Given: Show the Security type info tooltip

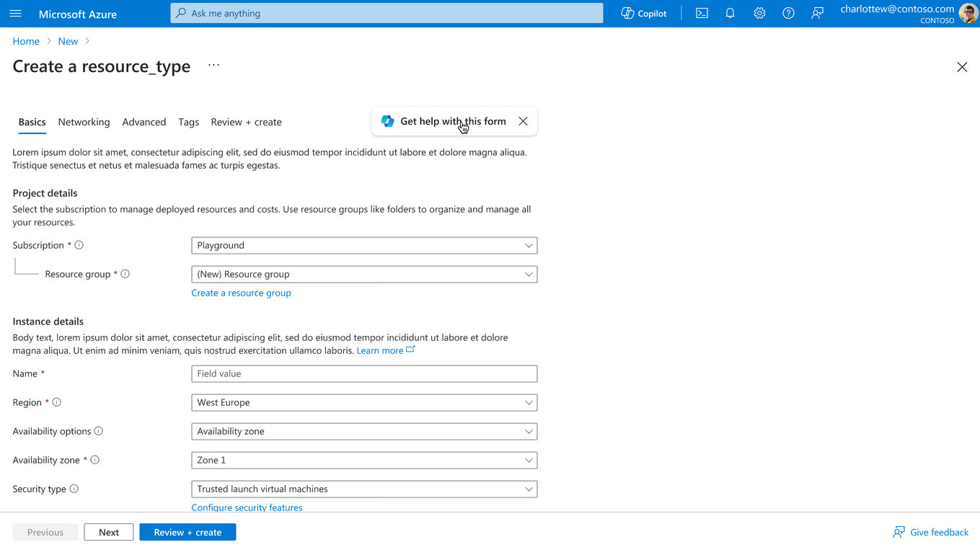Looking at the screenshot, I should coord(73,489).
